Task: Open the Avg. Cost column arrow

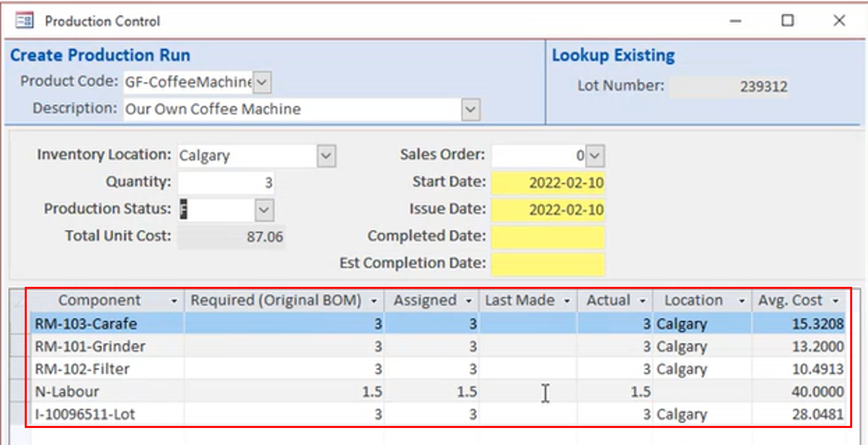Action: pos(836,301)
